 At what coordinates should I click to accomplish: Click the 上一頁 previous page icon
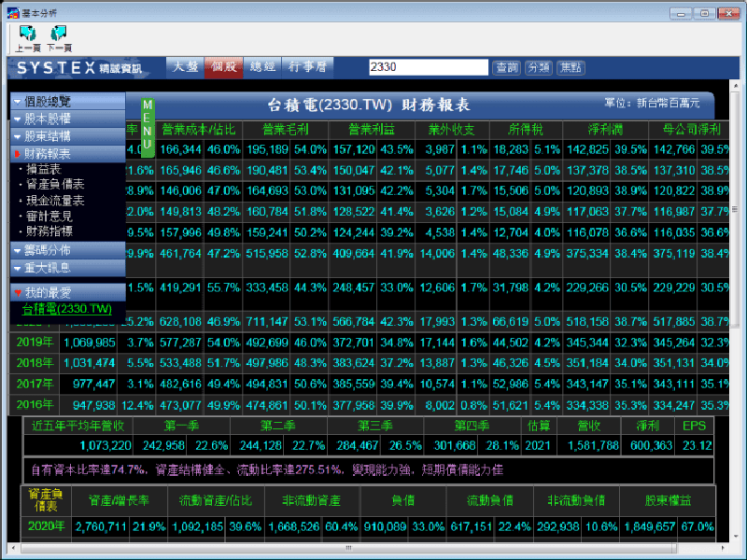coord(26,35)
